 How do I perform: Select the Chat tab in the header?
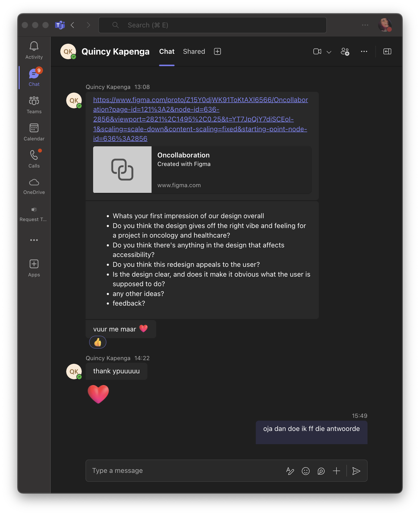[x=167, y=51]
